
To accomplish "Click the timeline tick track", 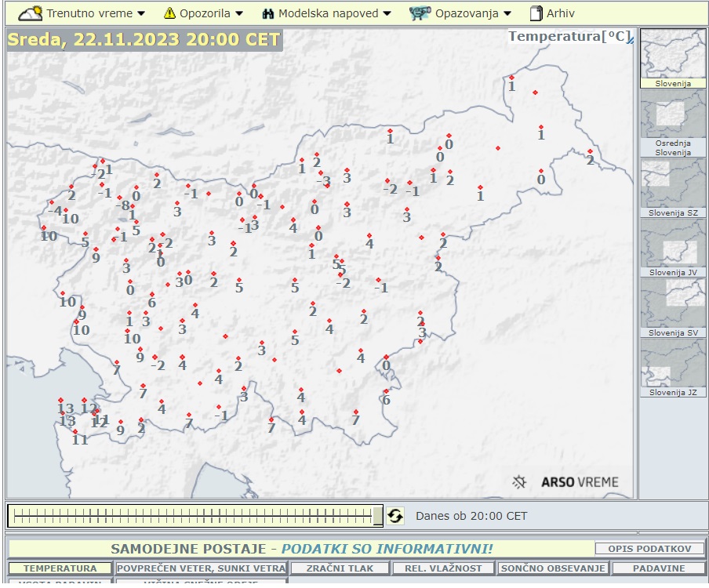I will tap(192, 516).
